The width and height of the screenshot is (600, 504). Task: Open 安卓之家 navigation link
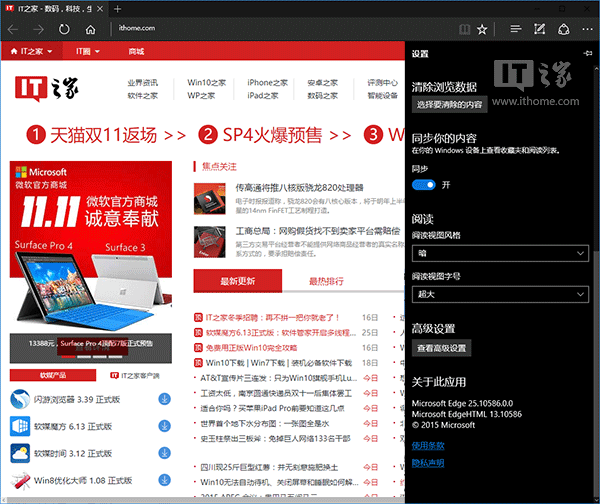coord(323,82)
